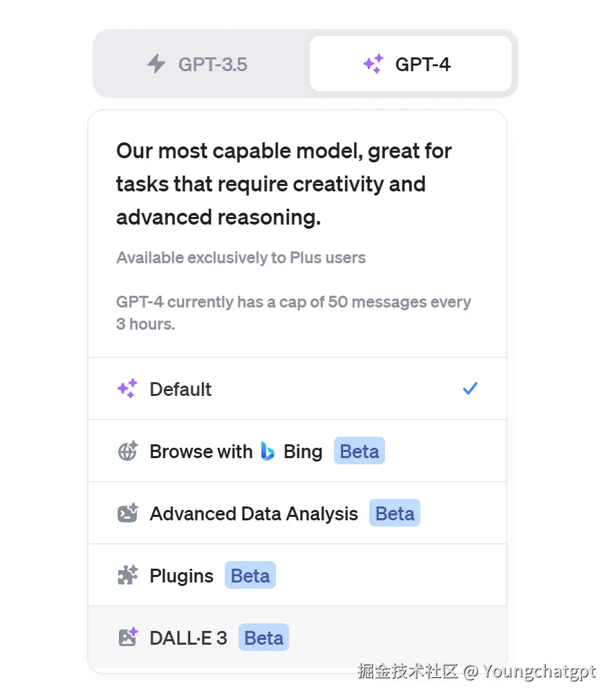The image size is (614, 700).
Task: Click the blue checkmark on Default row
Action: coord(470,389)
